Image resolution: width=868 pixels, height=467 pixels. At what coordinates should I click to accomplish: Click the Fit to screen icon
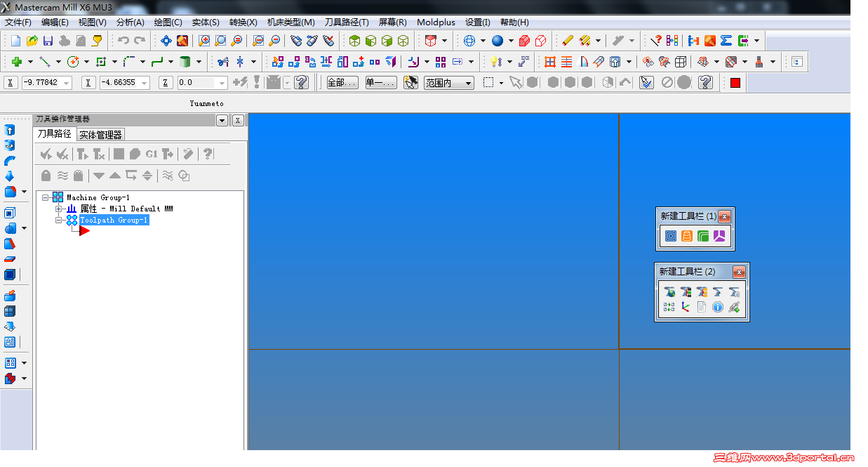166,41
